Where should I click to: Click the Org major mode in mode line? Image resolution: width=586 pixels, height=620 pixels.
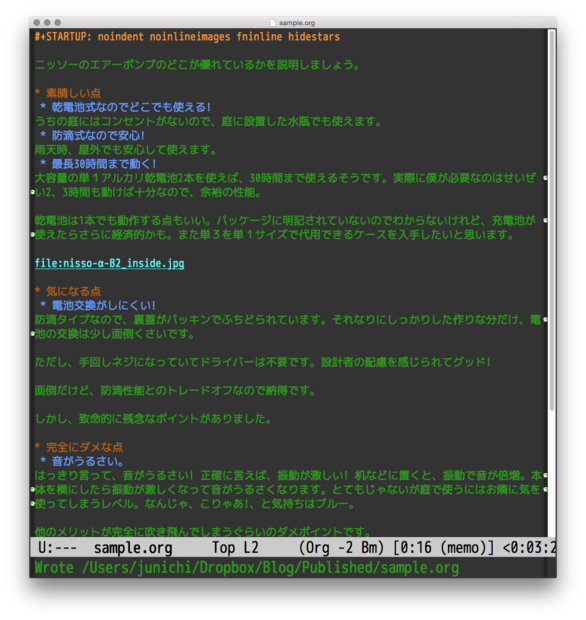tap(318, 548)
